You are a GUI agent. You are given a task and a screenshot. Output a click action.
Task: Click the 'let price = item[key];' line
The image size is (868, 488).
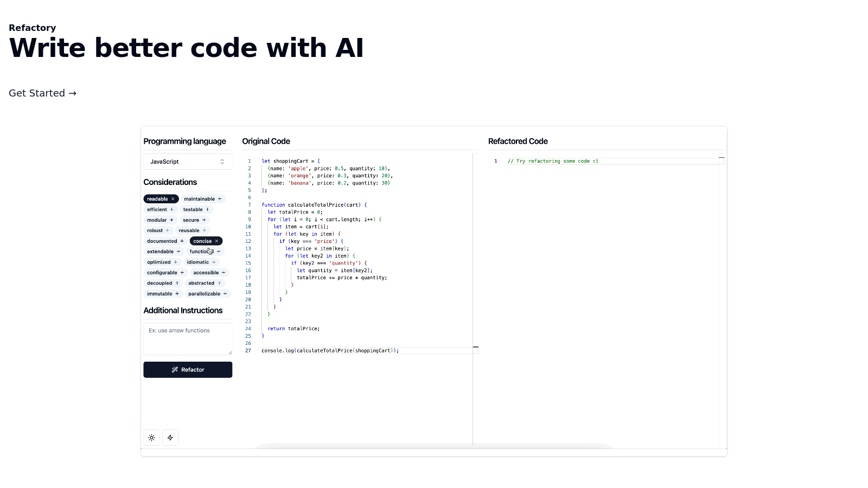click(x=317, y=248)
